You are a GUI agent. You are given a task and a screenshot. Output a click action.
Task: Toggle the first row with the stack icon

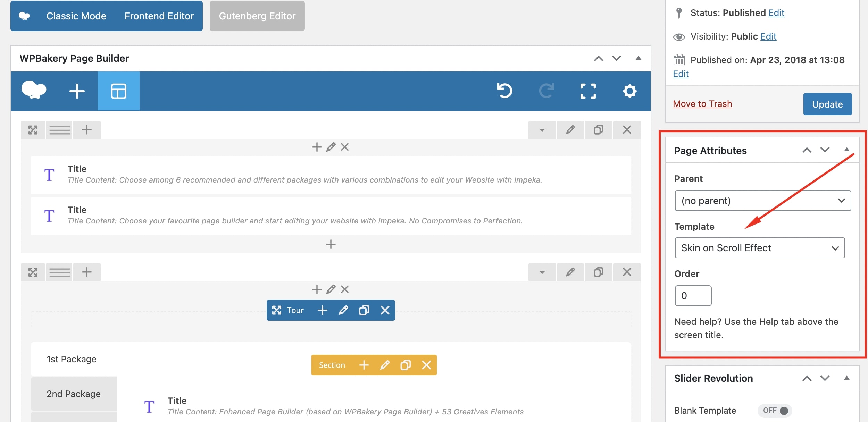(59, 129)
